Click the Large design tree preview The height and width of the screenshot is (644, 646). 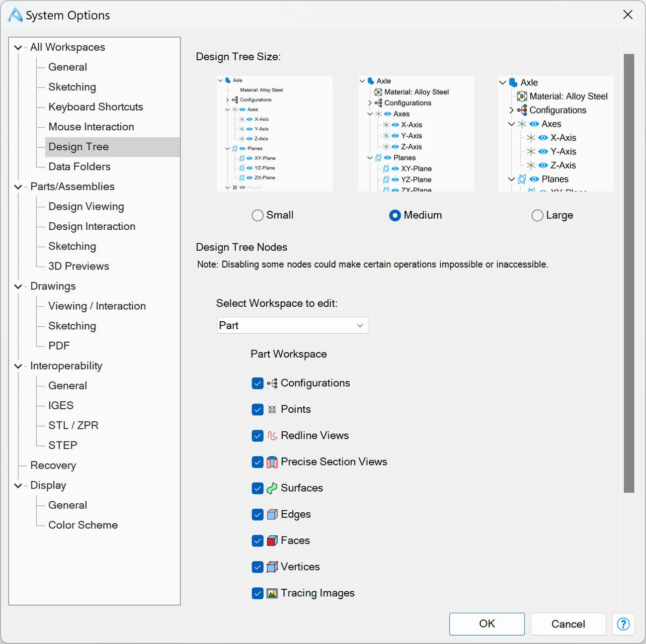pyautogui.click(x=556, y=133)
